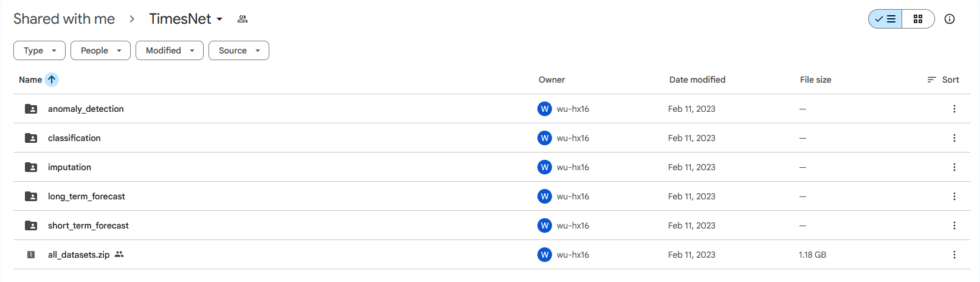Screen dimensions: 980x282
Task: Click wu-hx16 owner avatar for classification
Action: 545,138
